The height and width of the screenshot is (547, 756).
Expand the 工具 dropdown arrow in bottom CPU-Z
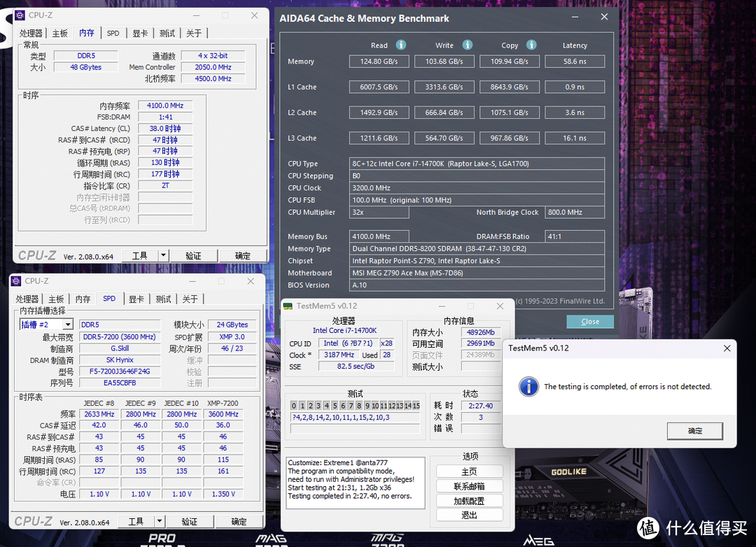coord(160,521)
